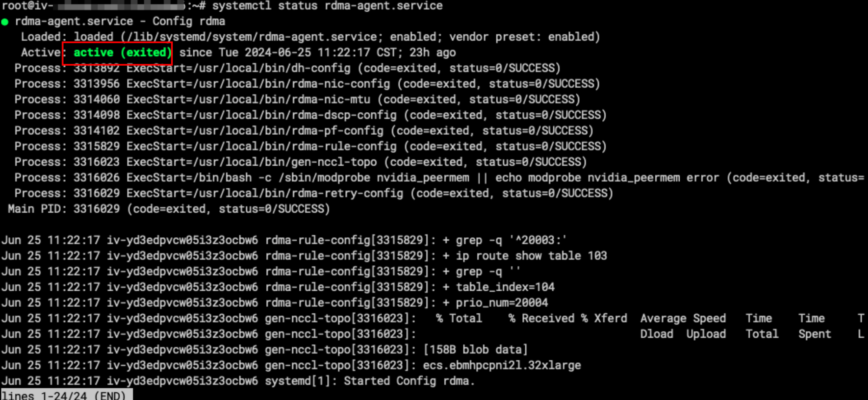
Task: Click the rdma-rule-config ExecStart line
Action: tap(311, 146)
